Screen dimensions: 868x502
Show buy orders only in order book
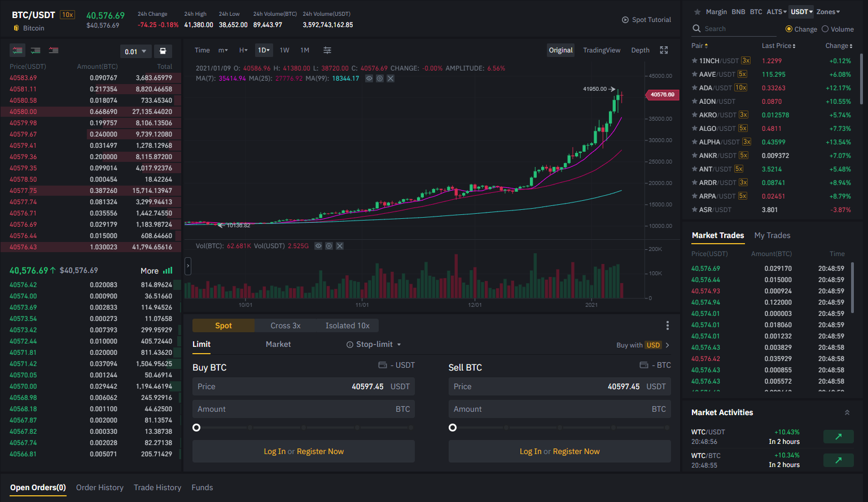36,51
